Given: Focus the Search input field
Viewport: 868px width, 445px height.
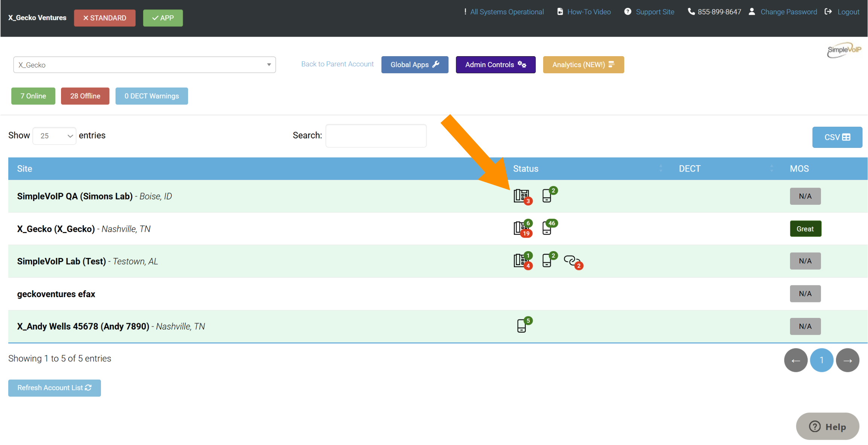Looking at the screenshot, I should [x=376, y=136].
